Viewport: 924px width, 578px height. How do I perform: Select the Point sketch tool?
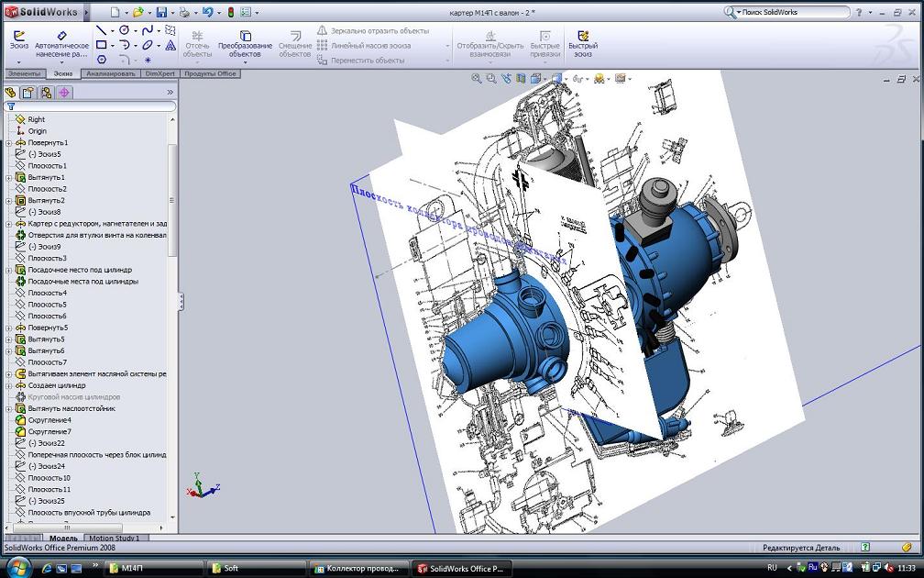tap(148, 60)
